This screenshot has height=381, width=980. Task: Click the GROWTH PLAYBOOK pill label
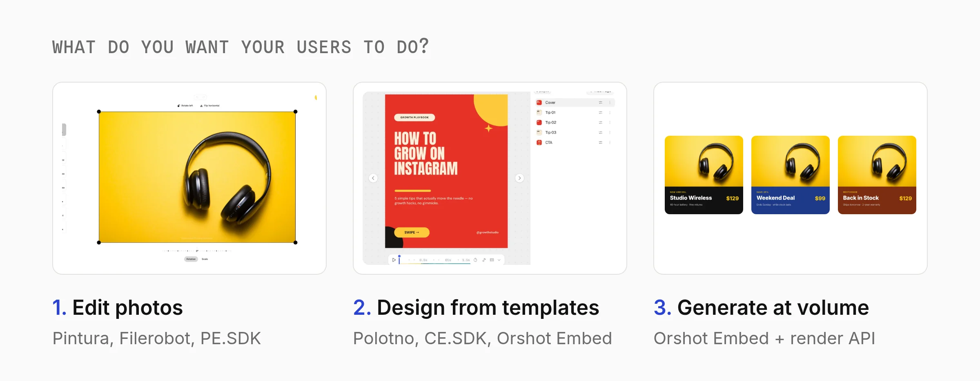click(414, 117)
